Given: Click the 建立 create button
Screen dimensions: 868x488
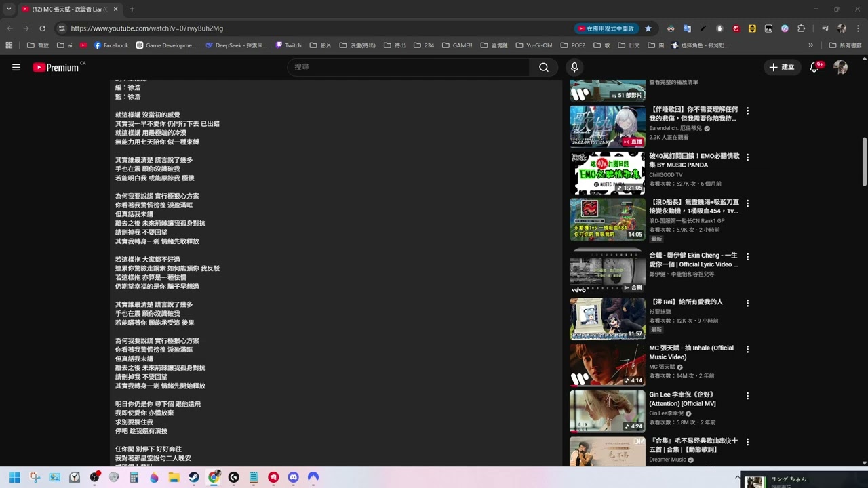Looking at the screenshot, I should pos(781,67).
